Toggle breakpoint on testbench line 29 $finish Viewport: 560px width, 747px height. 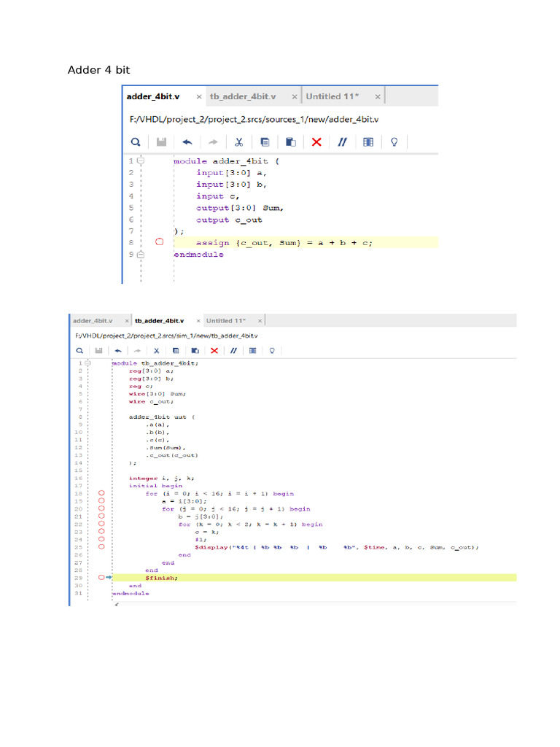coord(101,578)
